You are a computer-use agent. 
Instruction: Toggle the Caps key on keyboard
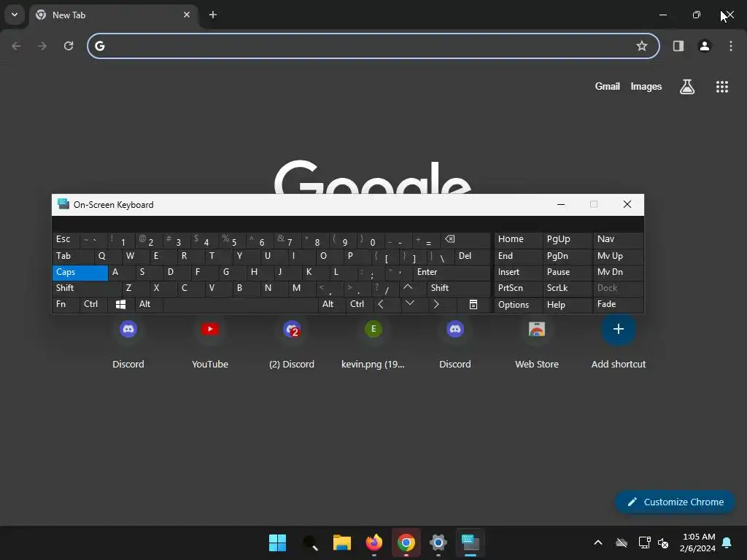click(x=80, y=273)
